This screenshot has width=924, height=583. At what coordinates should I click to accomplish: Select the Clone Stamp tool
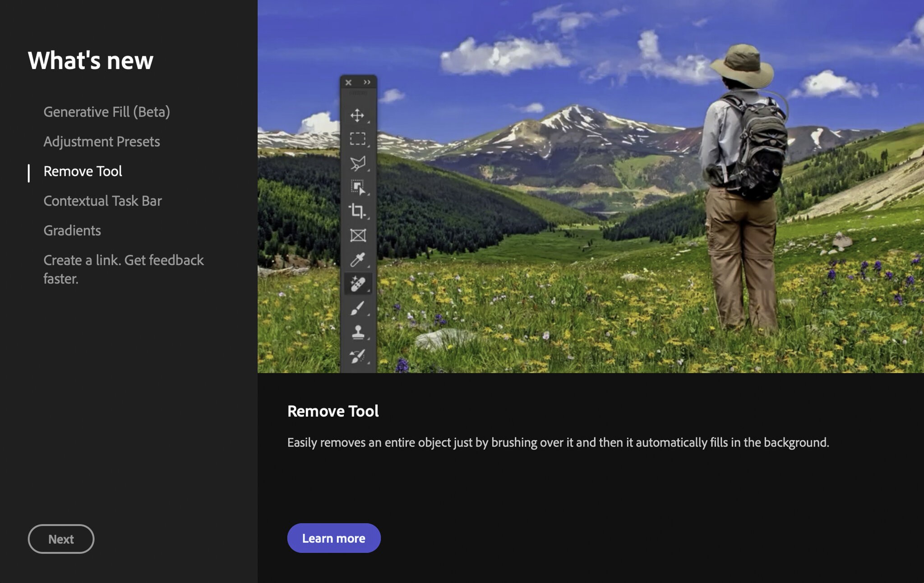coord(357,332)
